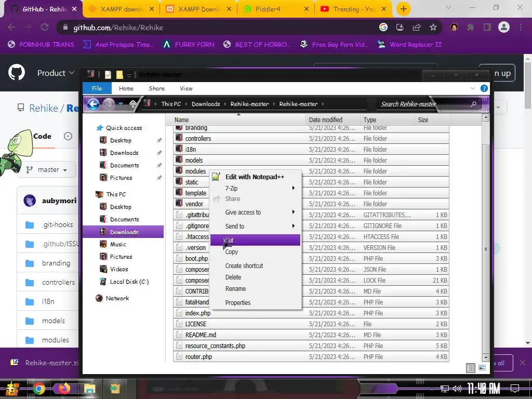Image resolution: width=532 pixels, height=399 pixels.
Task: Click the Chrome address bar URL
Action: (x=118, y=28)
